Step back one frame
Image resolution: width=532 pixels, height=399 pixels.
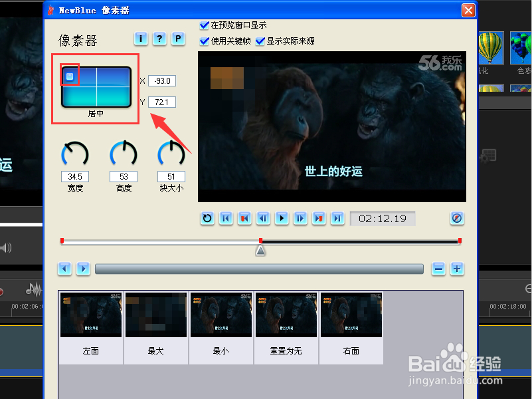[263, 218]
